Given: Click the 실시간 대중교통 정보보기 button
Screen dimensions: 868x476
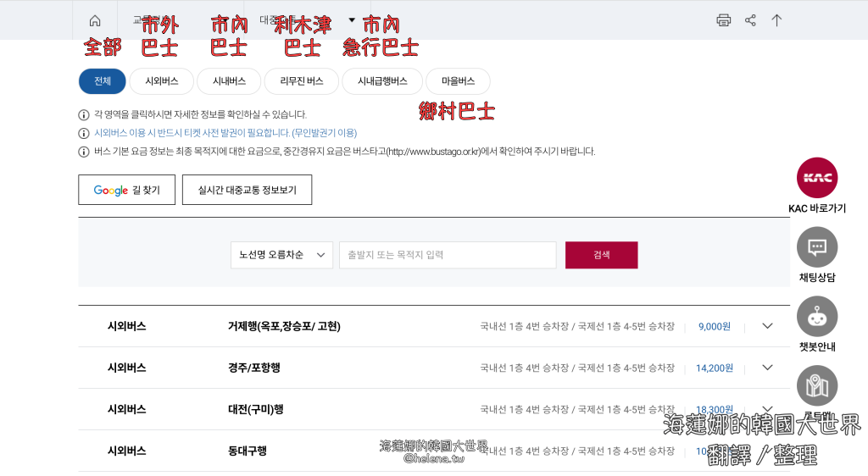Looking at the screenshot, I should [x=247, y=191].
